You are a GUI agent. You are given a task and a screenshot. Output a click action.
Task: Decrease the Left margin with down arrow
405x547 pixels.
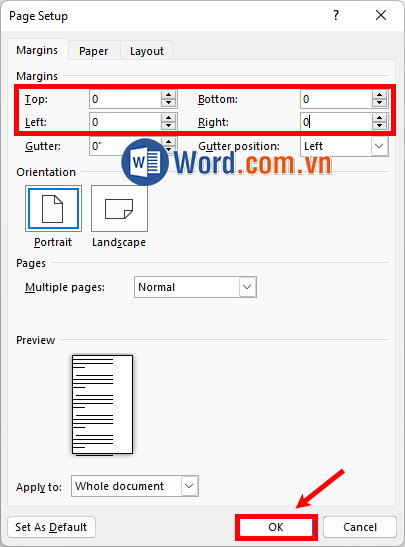click(x=169, y=126)
